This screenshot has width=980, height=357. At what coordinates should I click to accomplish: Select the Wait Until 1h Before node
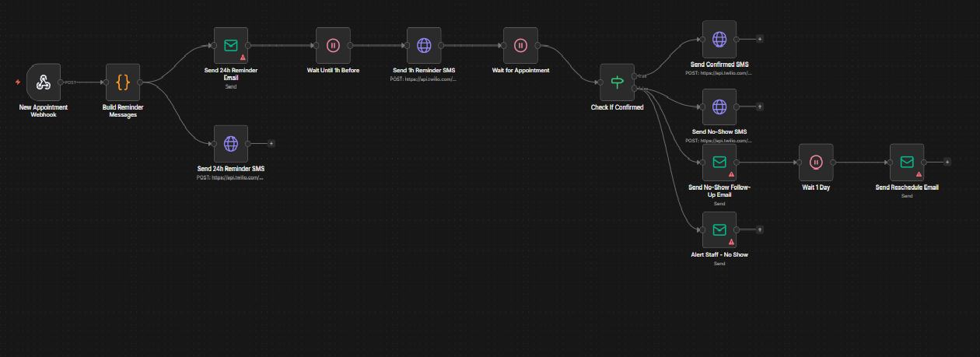[332, 45]
